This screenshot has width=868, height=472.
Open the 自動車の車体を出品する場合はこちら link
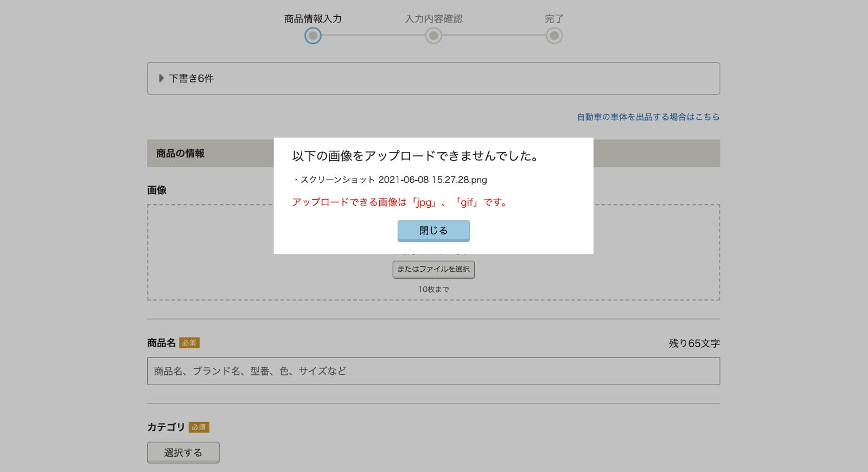coord(648,117)
